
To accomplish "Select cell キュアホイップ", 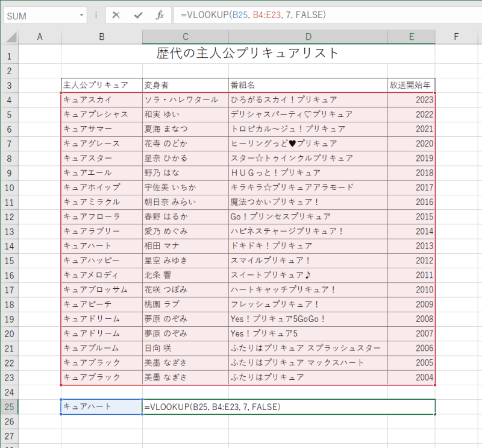I will click(102, 188).
